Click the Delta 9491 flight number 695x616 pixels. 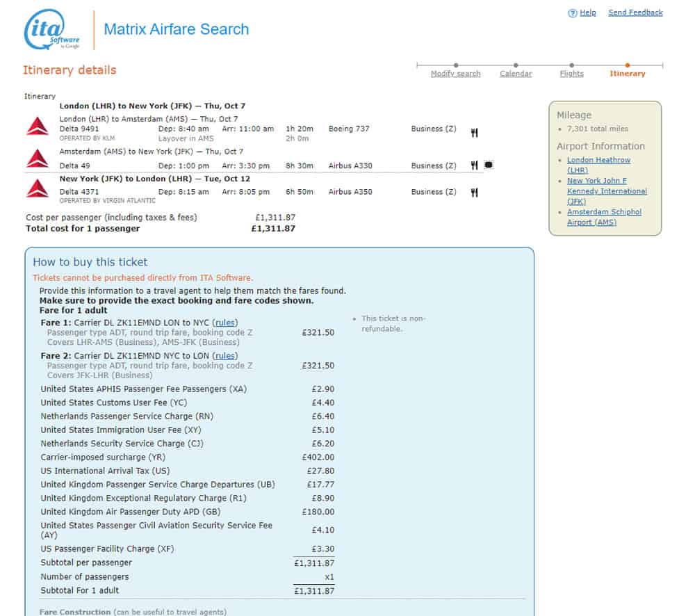point(79,129)
